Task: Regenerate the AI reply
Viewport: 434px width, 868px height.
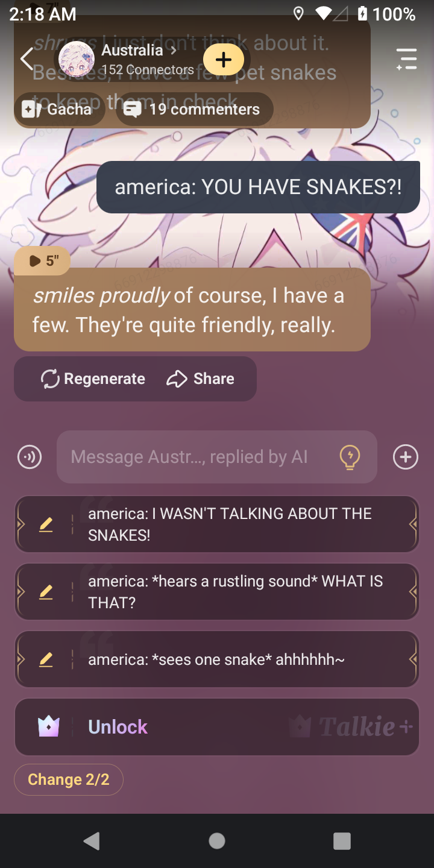Action: click(x=93, y=379)
